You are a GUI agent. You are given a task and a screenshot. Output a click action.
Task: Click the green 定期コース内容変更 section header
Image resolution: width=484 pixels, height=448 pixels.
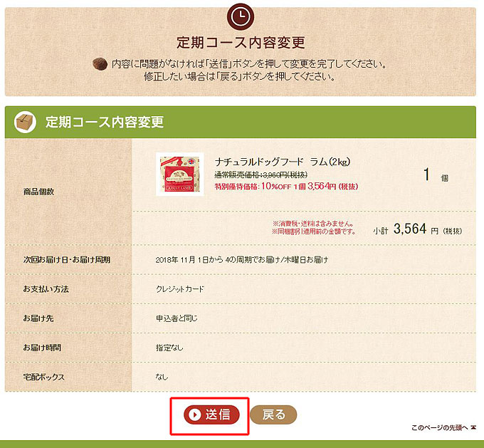pyautogui.click(x=241, y=122)
